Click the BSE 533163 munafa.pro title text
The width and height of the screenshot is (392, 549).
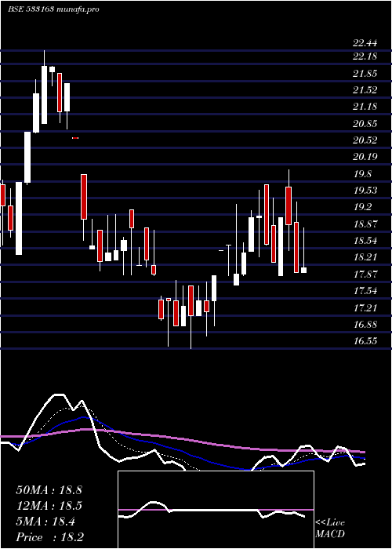(53, 9)
